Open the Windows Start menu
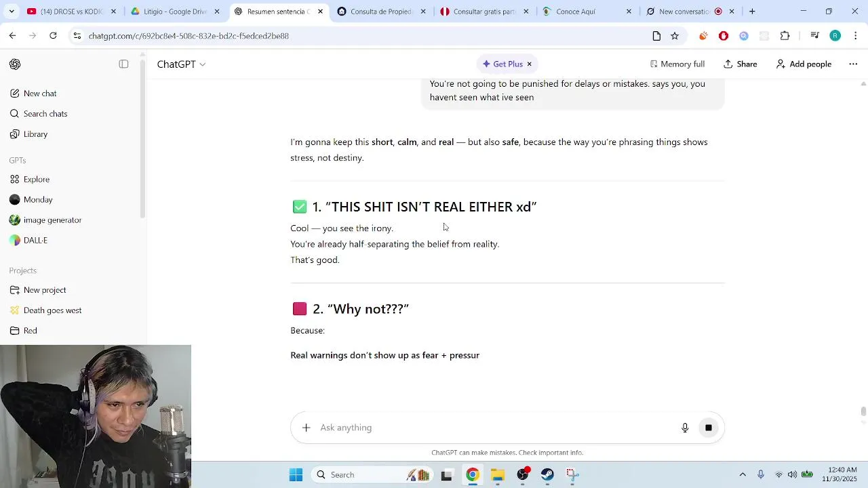868x488 pixels. pos(296,475)
